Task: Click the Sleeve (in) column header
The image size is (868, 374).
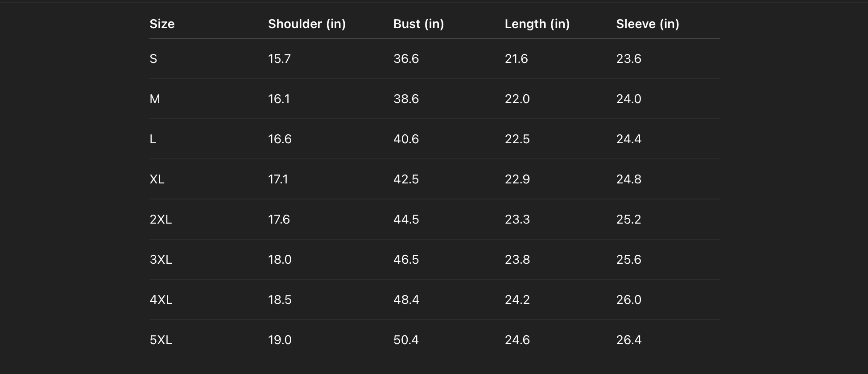Action: pos(647,24)
